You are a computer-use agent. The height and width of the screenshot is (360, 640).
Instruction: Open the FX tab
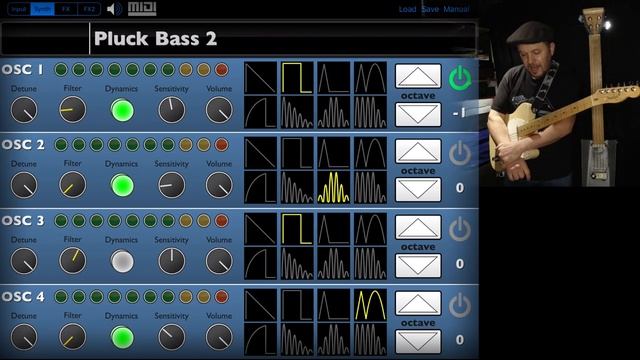point(66,9)
